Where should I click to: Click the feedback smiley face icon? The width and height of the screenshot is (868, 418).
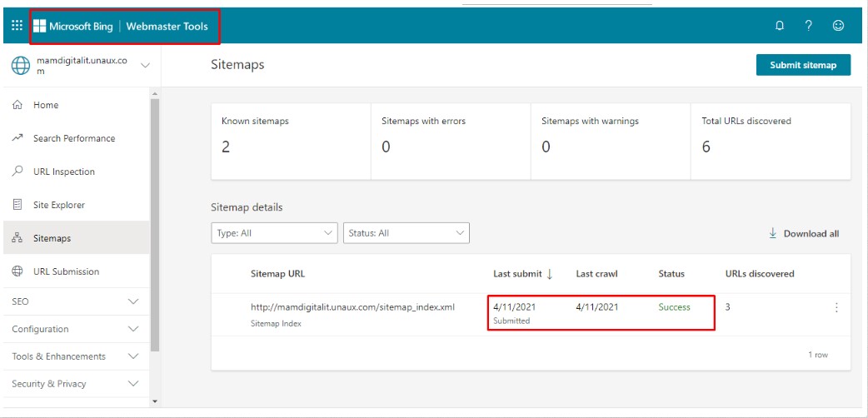coord(838,26)
